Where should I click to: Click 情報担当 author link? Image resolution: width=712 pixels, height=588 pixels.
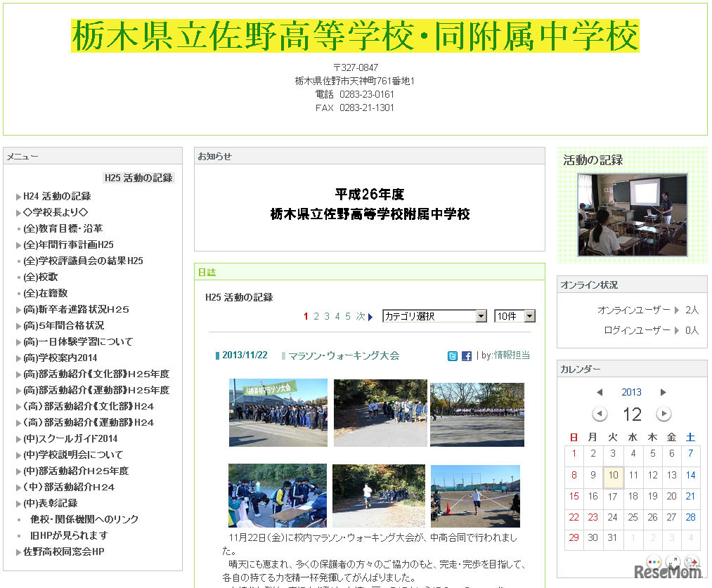(x=512, y=355)
